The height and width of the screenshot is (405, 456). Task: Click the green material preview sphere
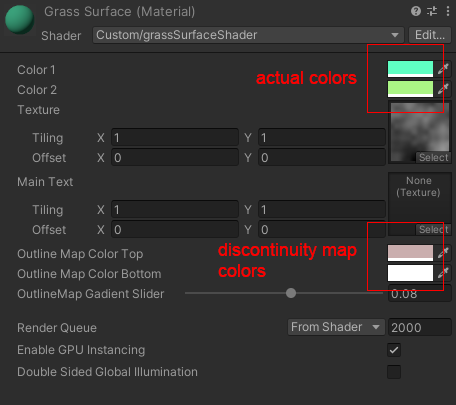(20, 19)
